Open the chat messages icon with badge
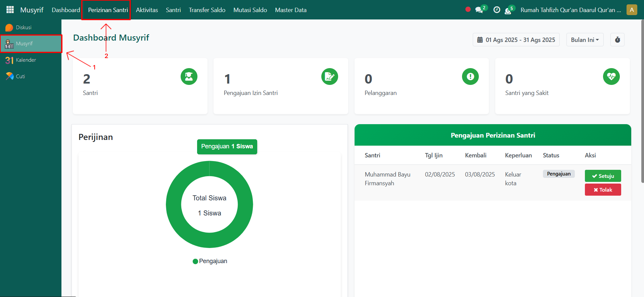Image resolution: width=644 pixels, height=297 pixels. (x=479, y=10)
